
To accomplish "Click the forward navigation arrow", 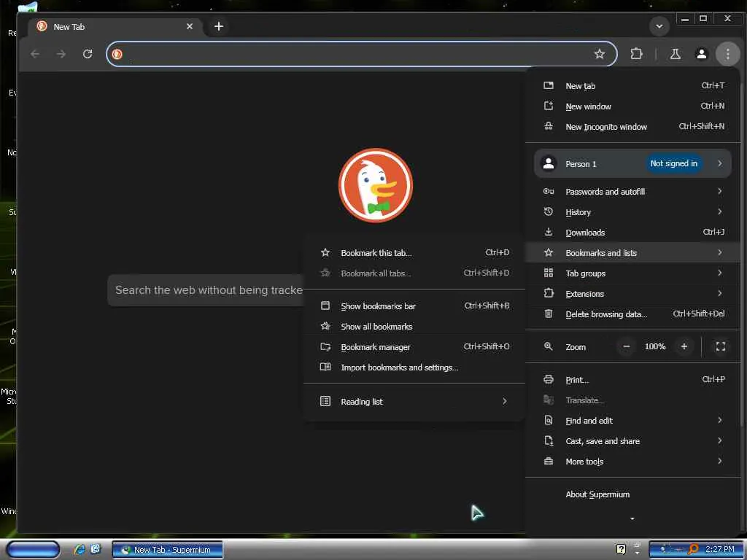I will 61,54.
